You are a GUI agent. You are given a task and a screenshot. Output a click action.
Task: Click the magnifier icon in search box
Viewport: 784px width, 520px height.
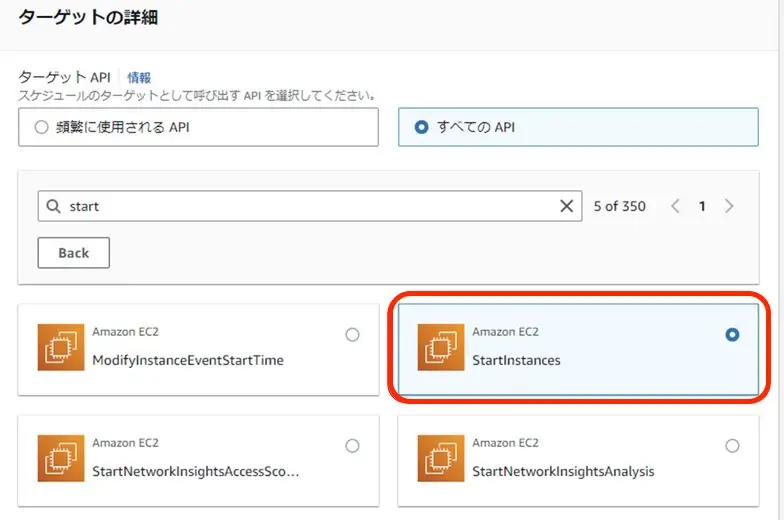pyautogui.click(x=54, y=206)
